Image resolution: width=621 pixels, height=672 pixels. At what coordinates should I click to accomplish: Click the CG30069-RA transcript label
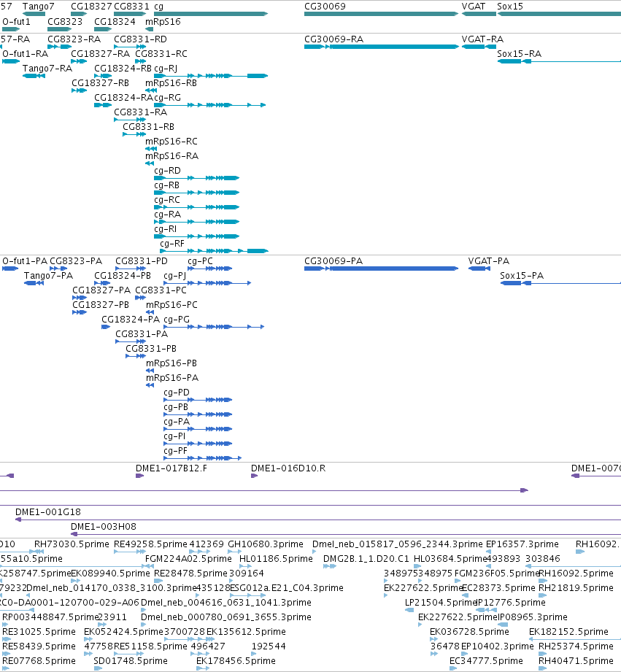click(334, 39)
